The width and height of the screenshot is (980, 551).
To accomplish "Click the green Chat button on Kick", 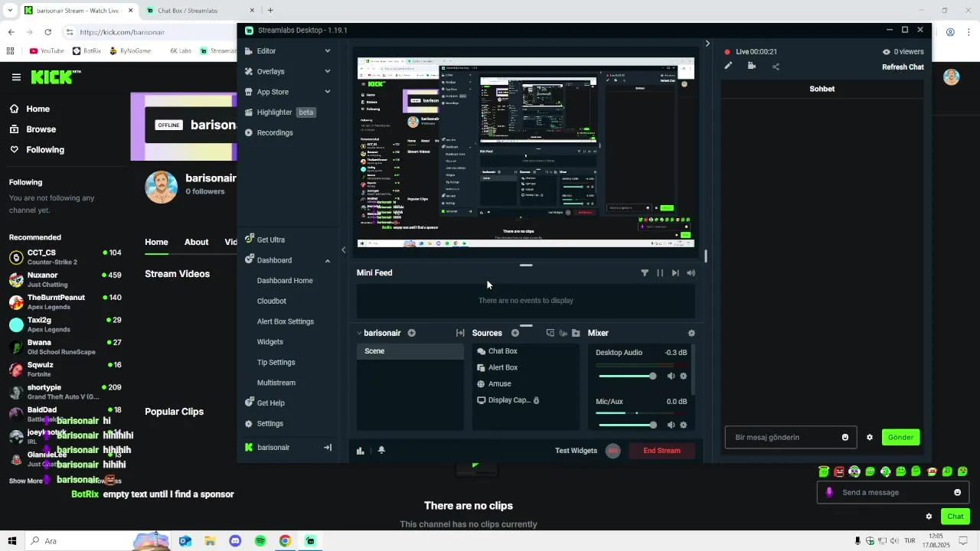I will click(955, 517).
